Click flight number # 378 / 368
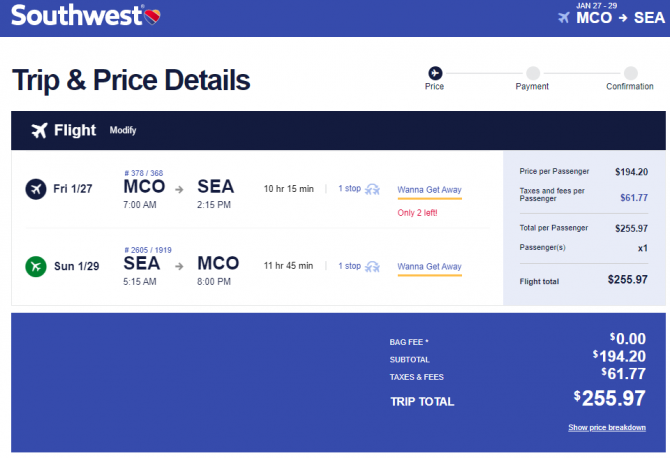 pyautogui.click(x=144, y=173)
